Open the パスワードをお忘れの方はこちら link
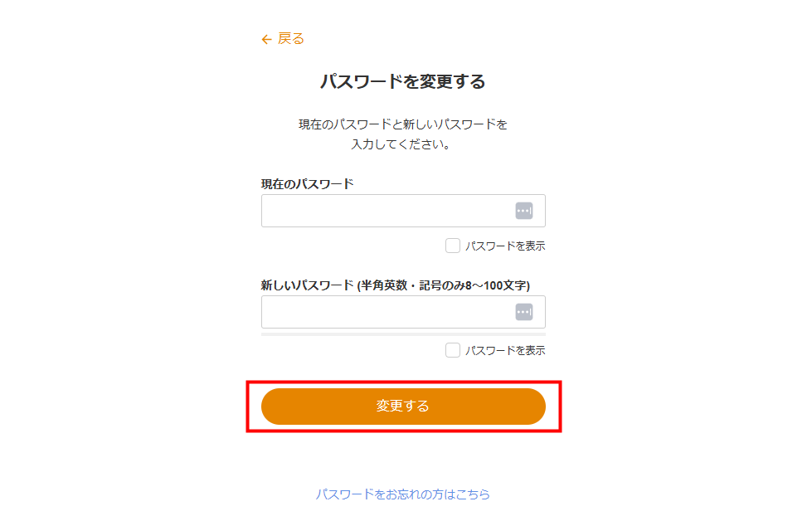Image resolution: width=812 pixels, height=521 pixels. coord(402,494)
